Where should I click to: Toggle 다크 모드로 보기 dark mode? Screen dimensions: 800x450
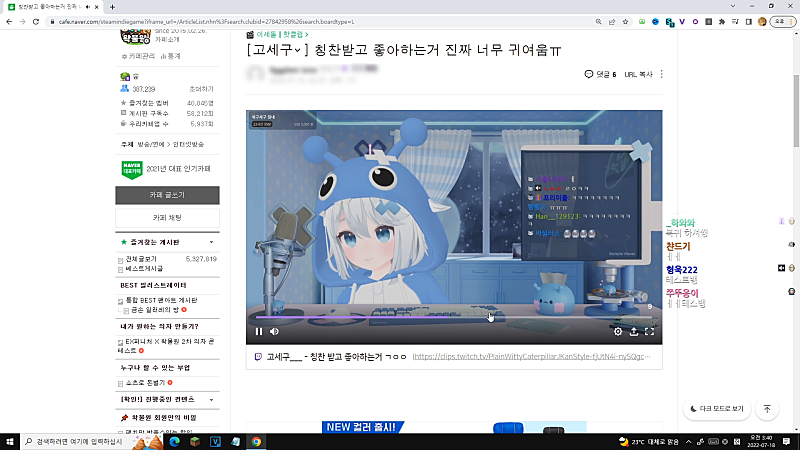point(717,409)
